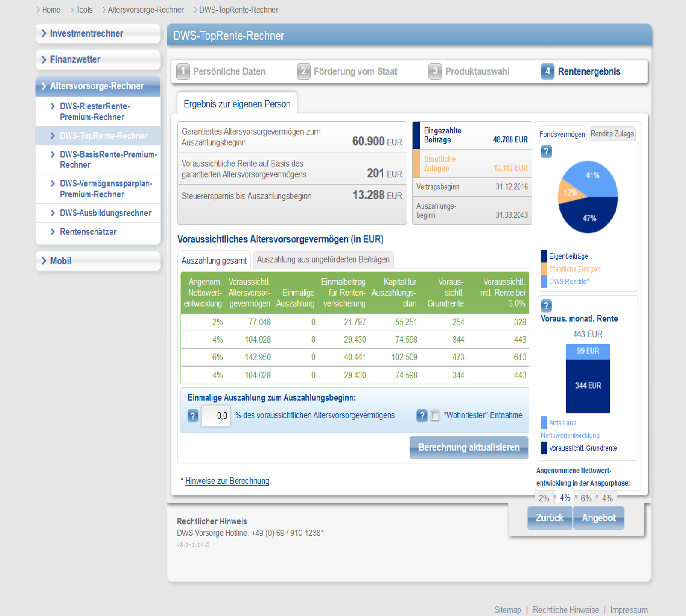This screenshot has width=686, height=616.
Task: Click step 1 Persönliche Daten number icon
Action: (x=183, y=71)
